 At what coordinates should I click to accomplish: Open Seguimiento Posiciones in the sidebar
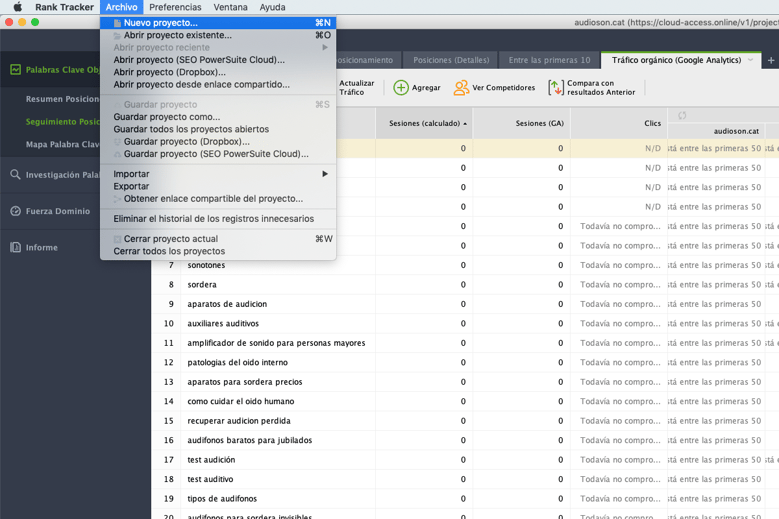click(x=63, y=122)
